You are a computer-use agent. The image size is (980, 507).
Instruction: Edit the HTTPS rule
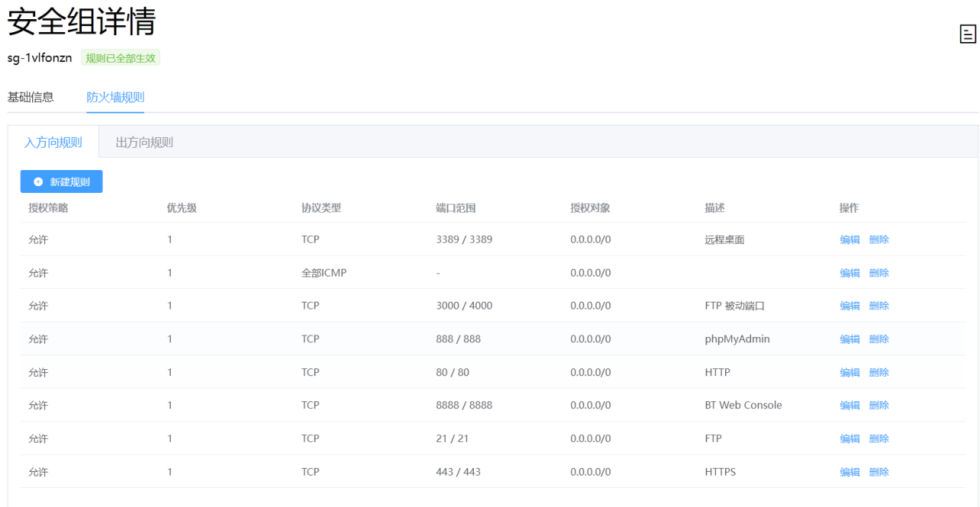click(850, 472)
